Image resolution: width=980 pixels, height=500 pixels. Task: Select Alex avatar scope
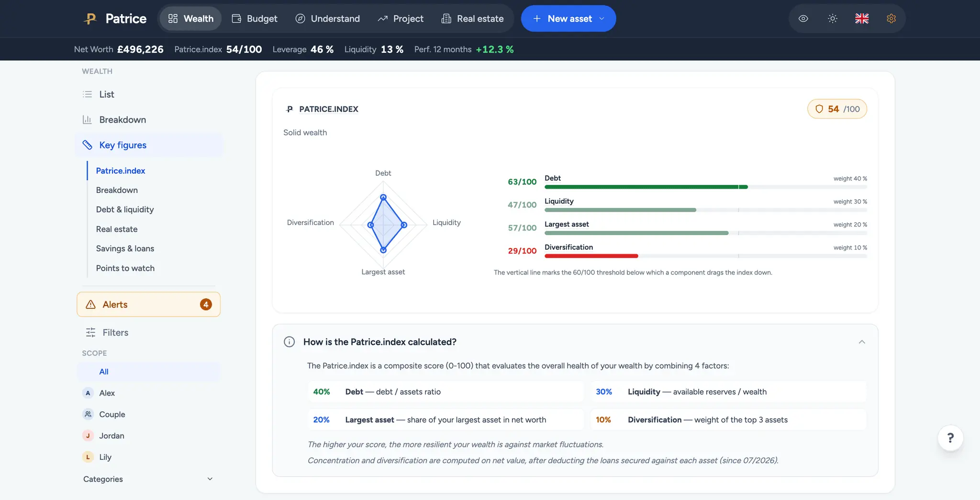[x=88, y=393]
